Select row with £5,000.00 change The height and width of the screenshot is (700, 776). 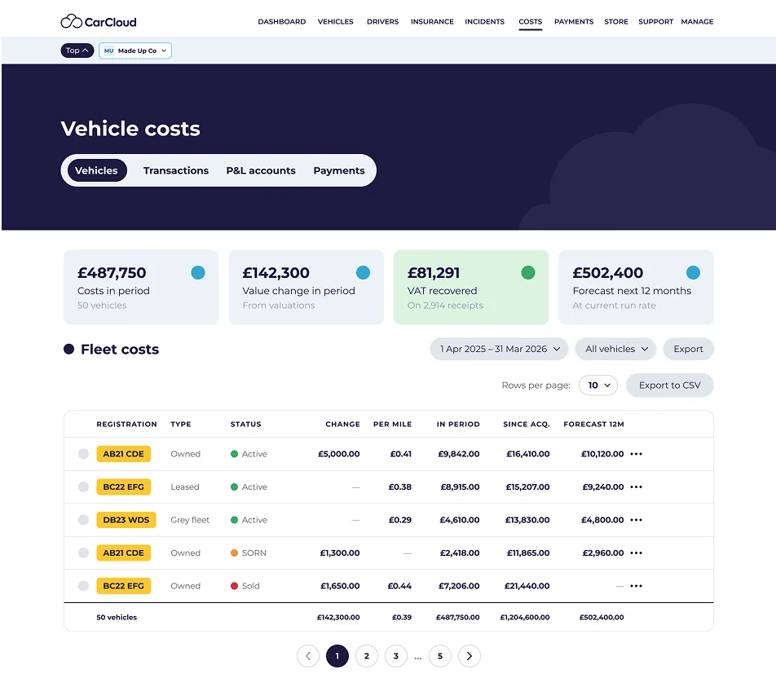point(83,454)
